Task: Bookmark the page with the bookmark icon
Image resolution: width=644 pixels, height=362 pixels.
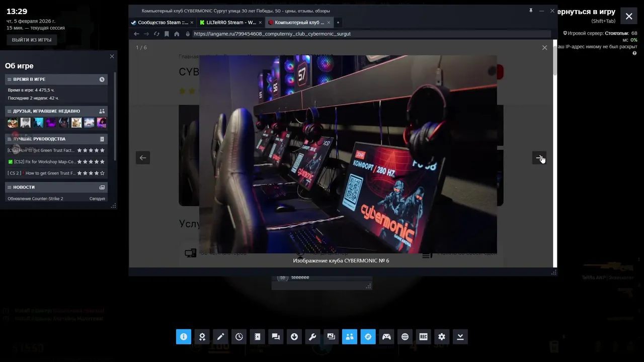Action: tap(167, 34)
